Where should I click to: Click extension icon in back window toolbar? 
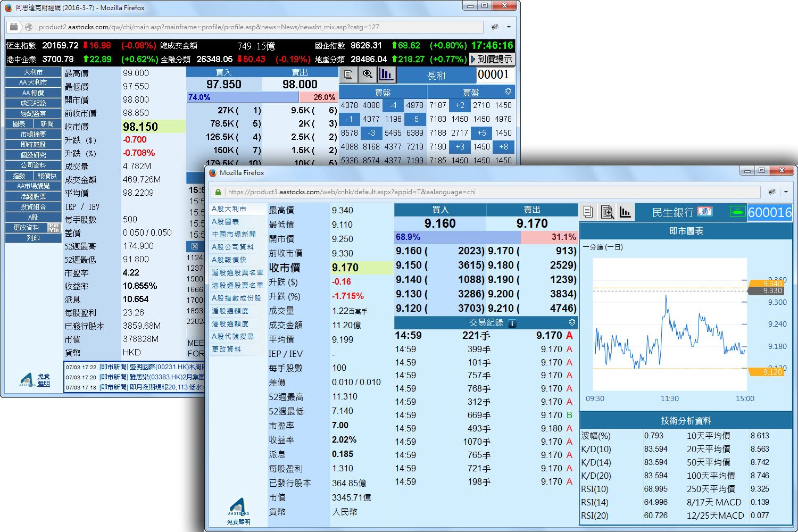495,27
